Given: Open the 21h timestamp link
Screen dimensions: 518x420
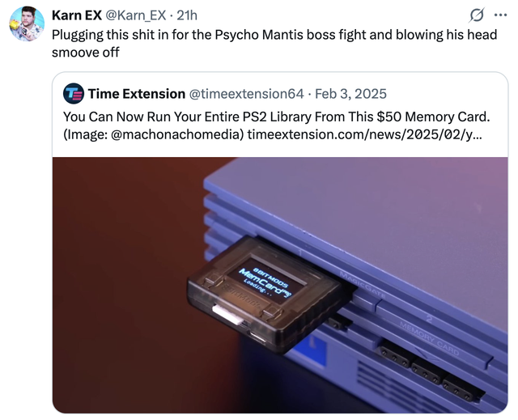Looking at the screenshot, I should (187, 15).
